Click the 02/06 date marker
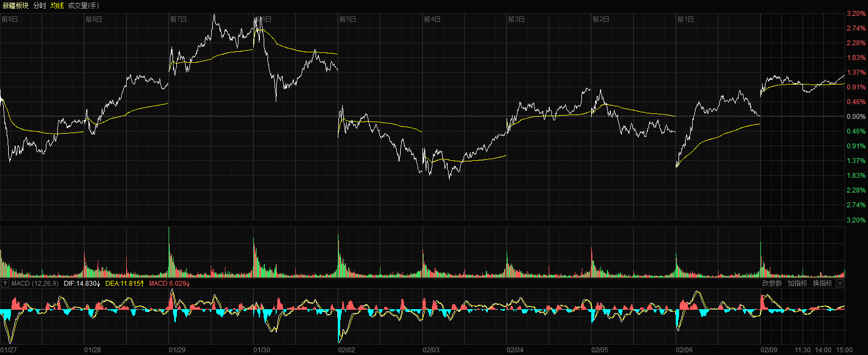 tap(684, 350)
